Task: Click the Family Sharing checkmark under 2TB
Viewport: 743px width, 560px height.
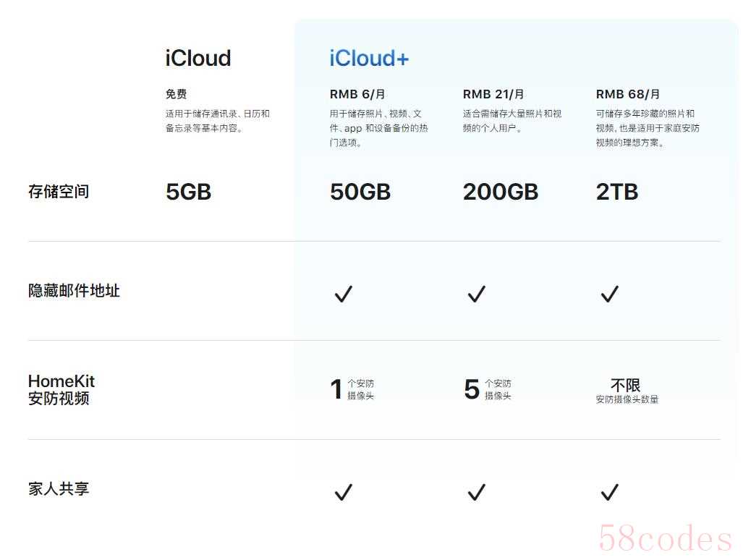Action: click(610, 493)
